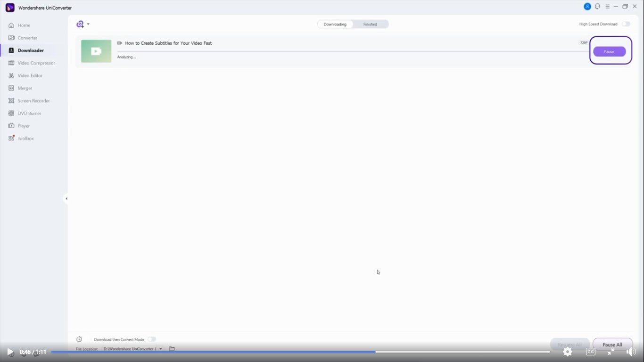Seek on the video progress bar
644x362 pixels.
[300, 352]
